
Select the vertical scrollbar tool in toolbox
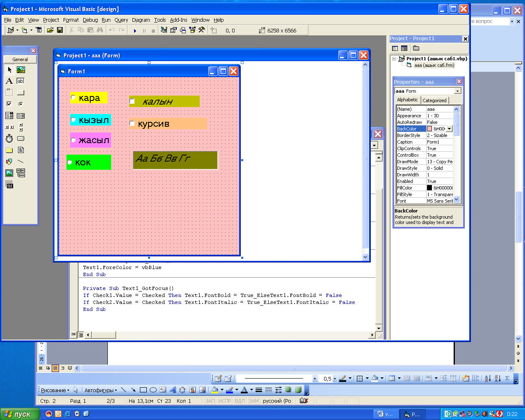pyautogui.click(x=21, y=127)
